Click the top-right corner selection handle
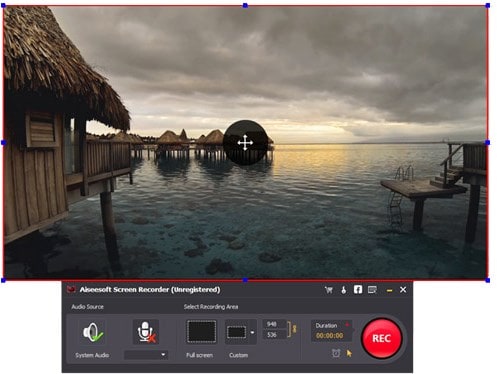This screenshot has height=374, width=497. [x=488, y=5]
